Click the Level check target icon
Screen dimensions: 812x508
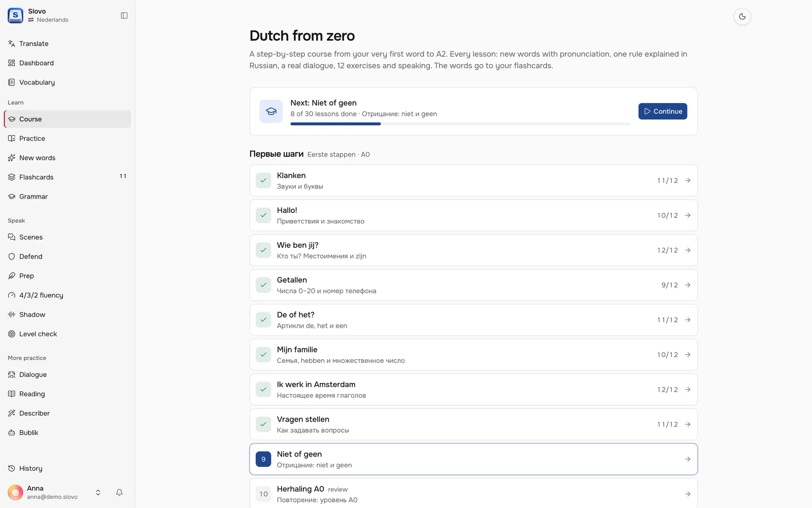pyautogui.click(x=12, y=333)
